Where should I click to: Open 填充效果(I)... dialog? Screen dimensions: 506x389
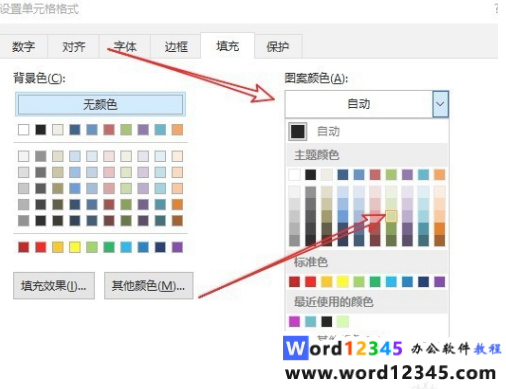(54, 286)
